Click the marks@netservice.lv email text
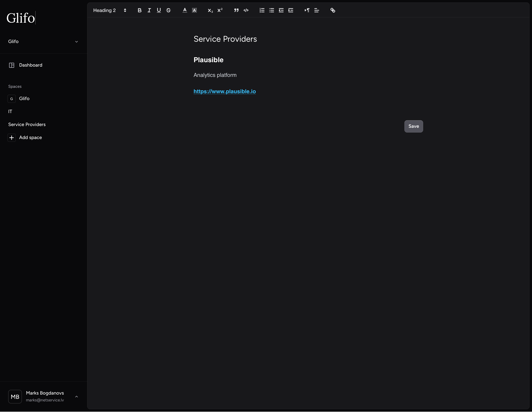The width and height of the screenshot is (532, 412). click(45, 400)
